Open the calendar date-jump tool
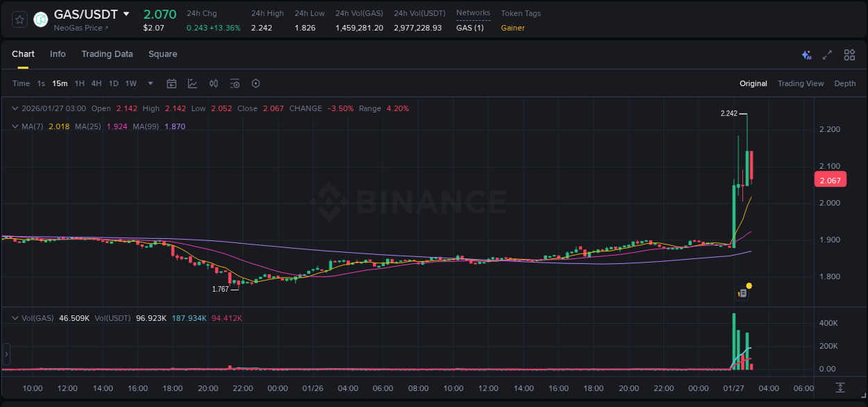868x407 pixels. coord(172,83)
